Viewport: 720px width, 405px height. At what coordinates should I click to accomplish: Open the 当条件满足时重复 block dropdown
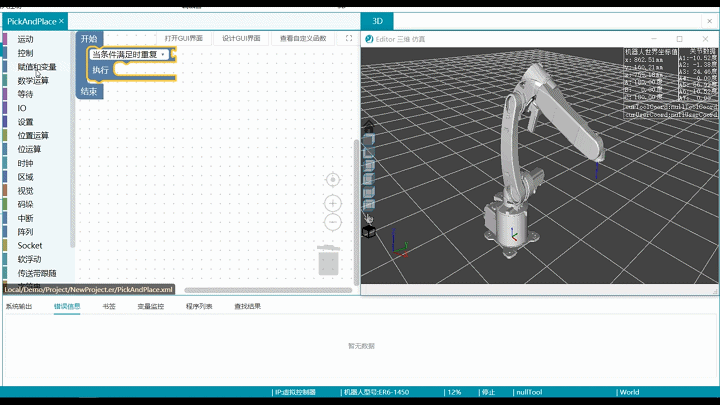(x=163, y=54)
